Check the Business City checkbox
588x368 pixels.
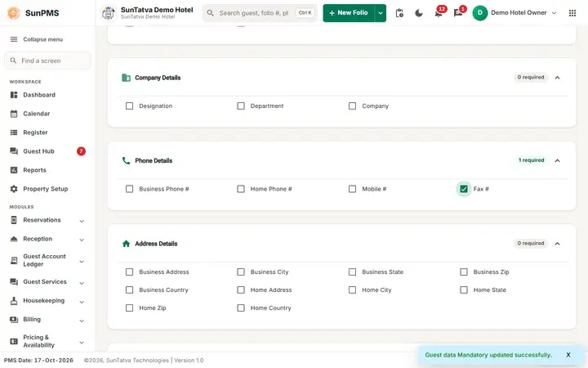pyautogui.click(x=241, y=272)
